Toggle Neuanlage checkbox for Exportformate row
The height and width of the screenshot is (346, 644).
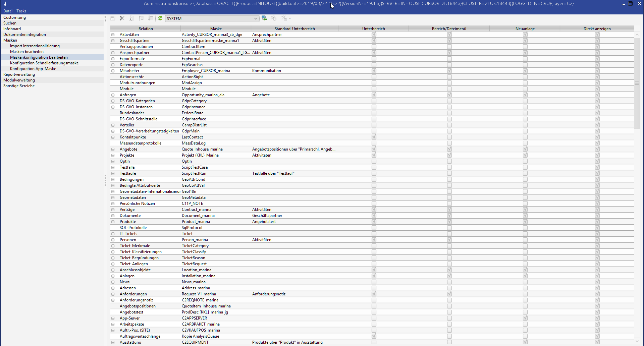click(x=525, y=59)
